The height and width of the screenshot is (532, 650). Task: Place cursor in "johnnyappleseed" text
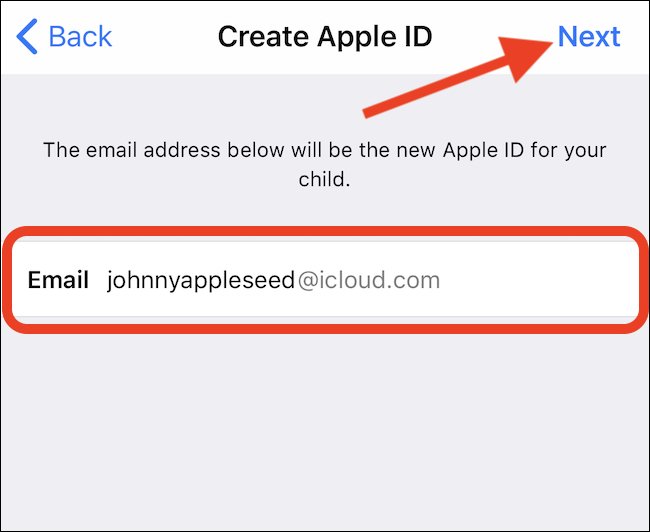coord(201,280)
